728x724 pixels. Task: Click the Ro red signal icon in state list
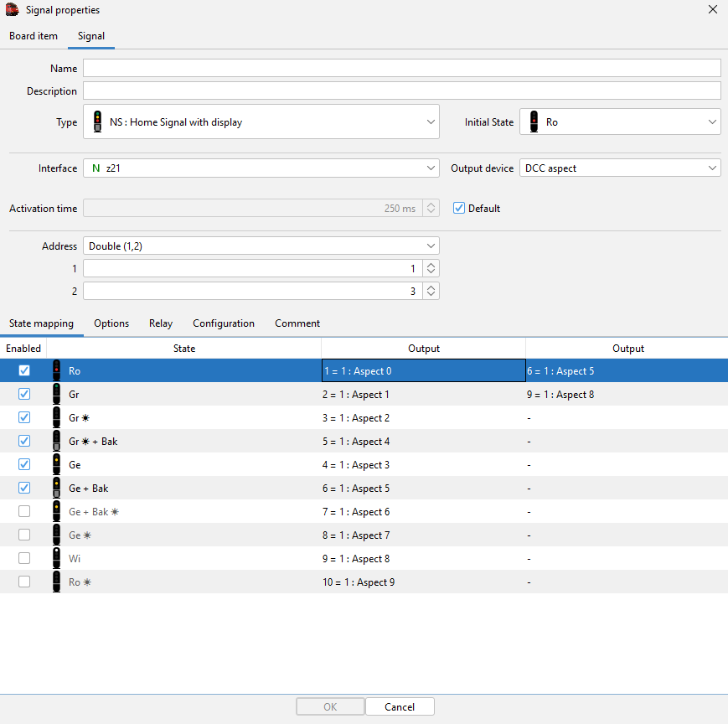point(56,370)
